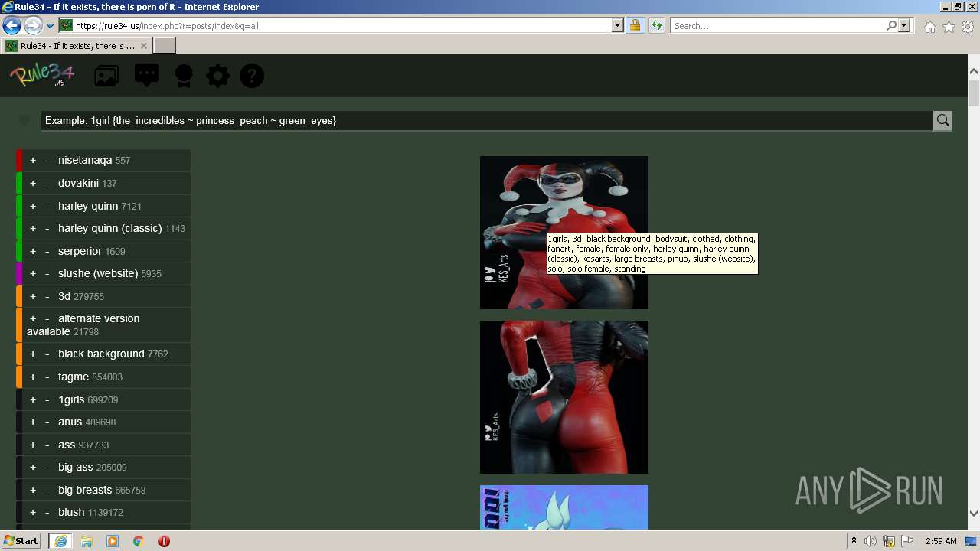Open the slushe (website) tag link

point(98,273)
